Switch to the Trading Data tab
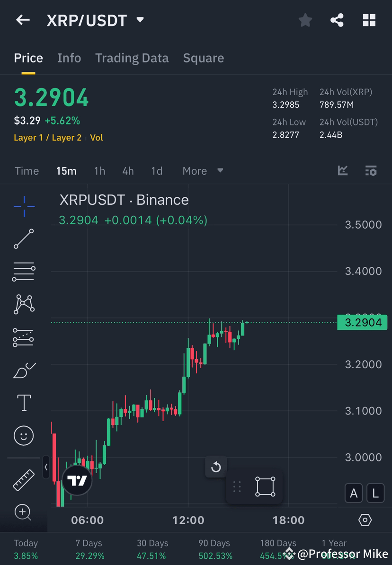The height and width of the screenshot is (565, 392). pos(132,58)
